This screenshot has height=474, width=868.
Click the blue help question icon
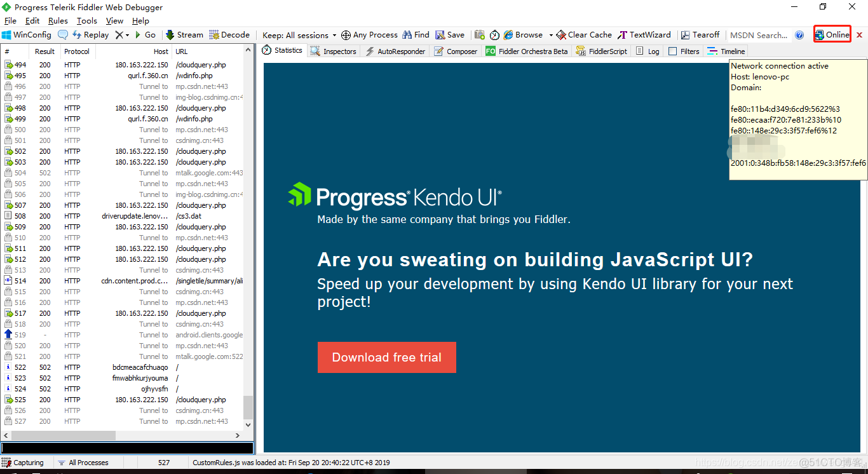[x=799, y=35]
